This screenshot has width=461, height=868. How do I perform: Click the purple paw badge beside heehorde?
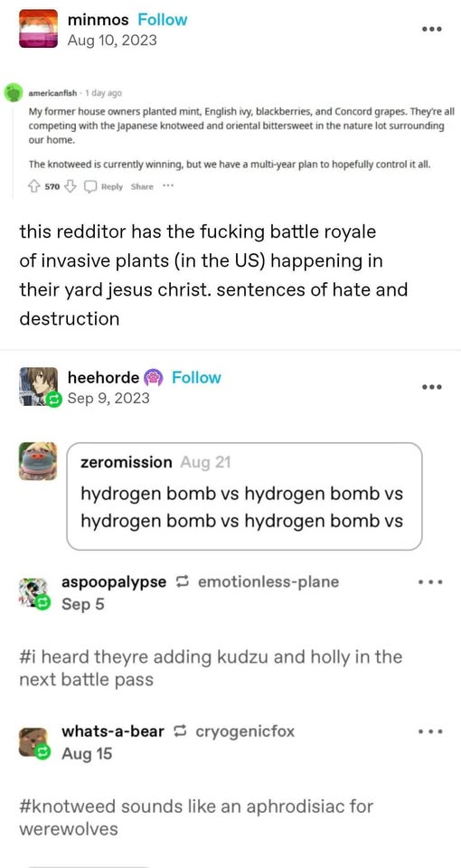coord(152,378)
